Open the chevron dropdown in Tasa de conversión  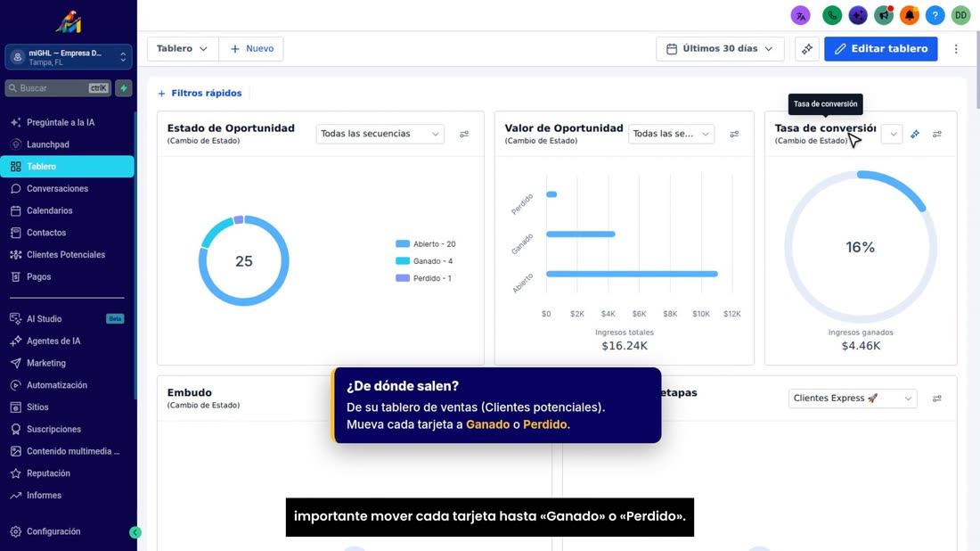pyautogui.click(x=893, y=134)
